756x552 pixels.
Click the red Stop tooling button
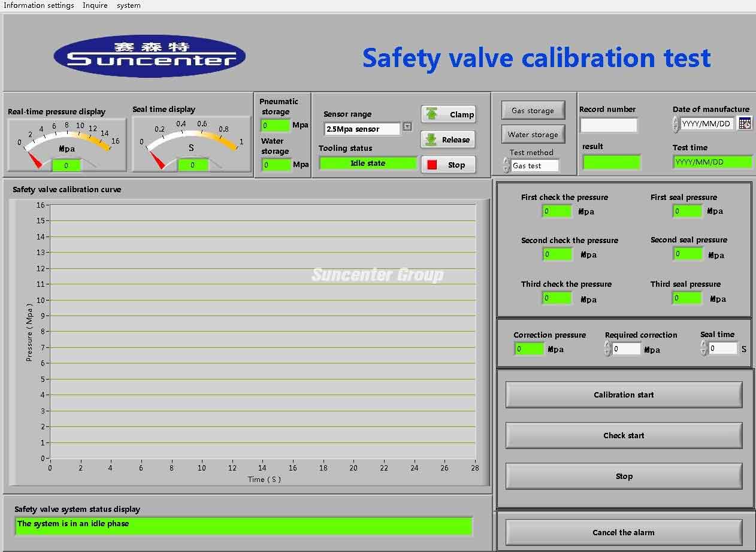(x=448, y=165)
